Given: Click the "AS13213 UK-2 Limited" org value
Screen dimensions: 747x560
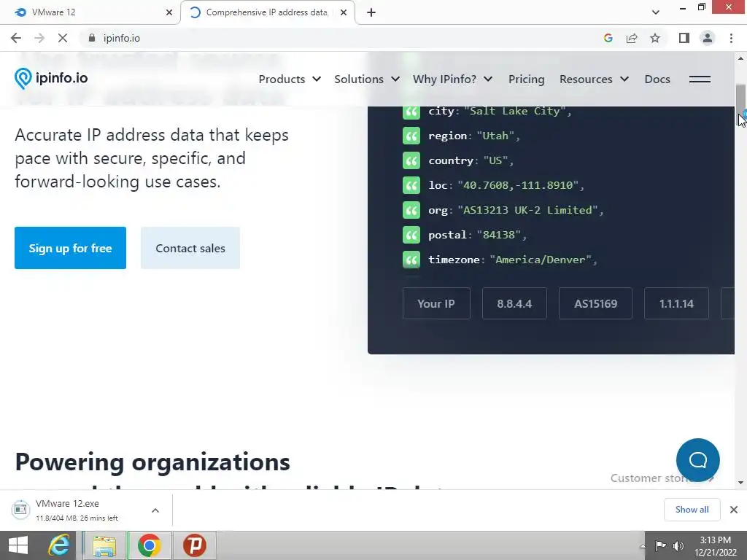Looking at the screenshot, I should pyautogui.click(x=527, y=210).
